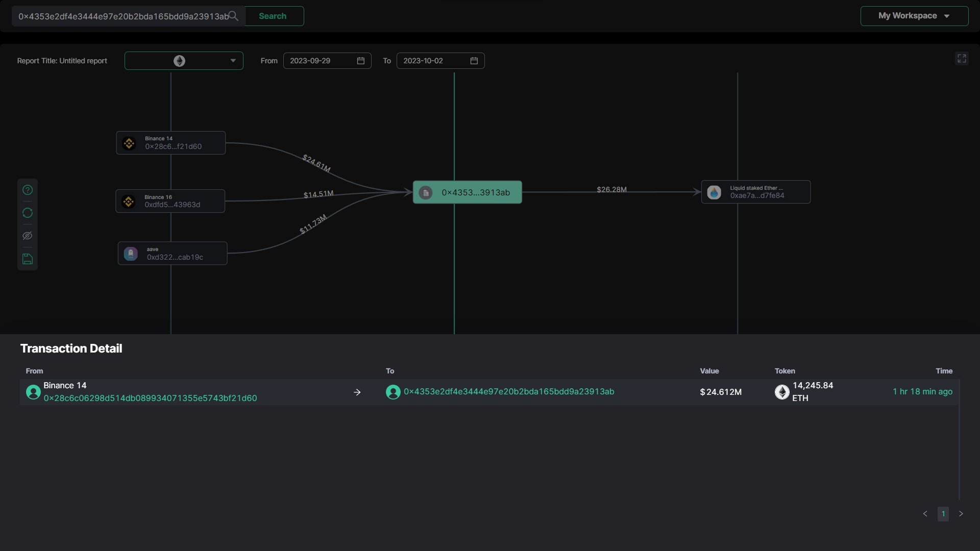Click the Search button

click(x=273, y=16)
